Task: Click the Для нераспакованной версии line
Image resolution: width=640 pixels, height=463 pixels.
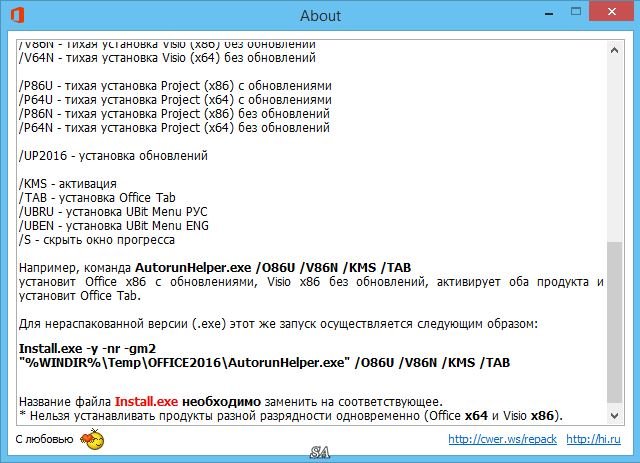Action: [x=278, y=324]
